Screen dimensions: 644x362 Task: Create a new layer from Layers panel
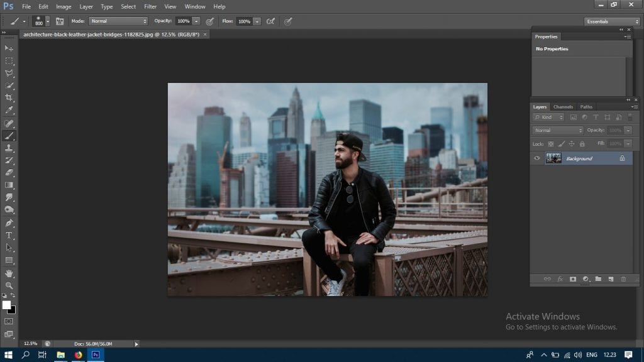[611, 278]
